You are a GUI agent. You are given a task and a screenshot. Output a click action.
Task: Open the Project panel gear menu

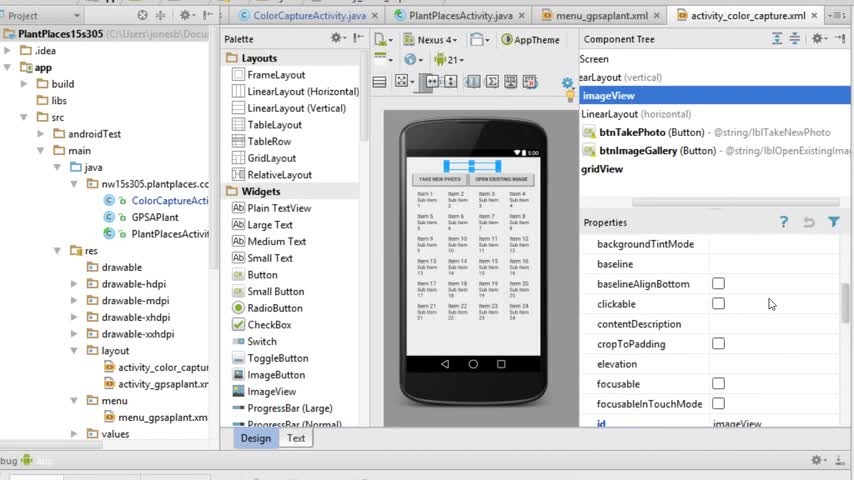pyautogui.click(x=186, y=15)
